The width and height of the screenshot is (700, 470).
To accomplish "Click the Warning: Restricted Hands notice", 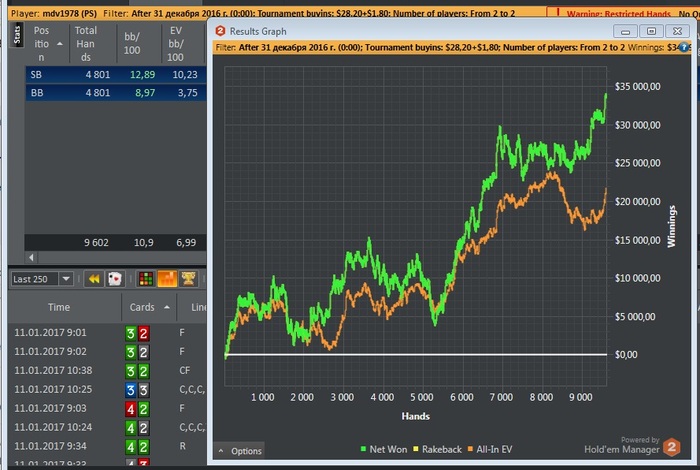I will click(x=618, y=14).
